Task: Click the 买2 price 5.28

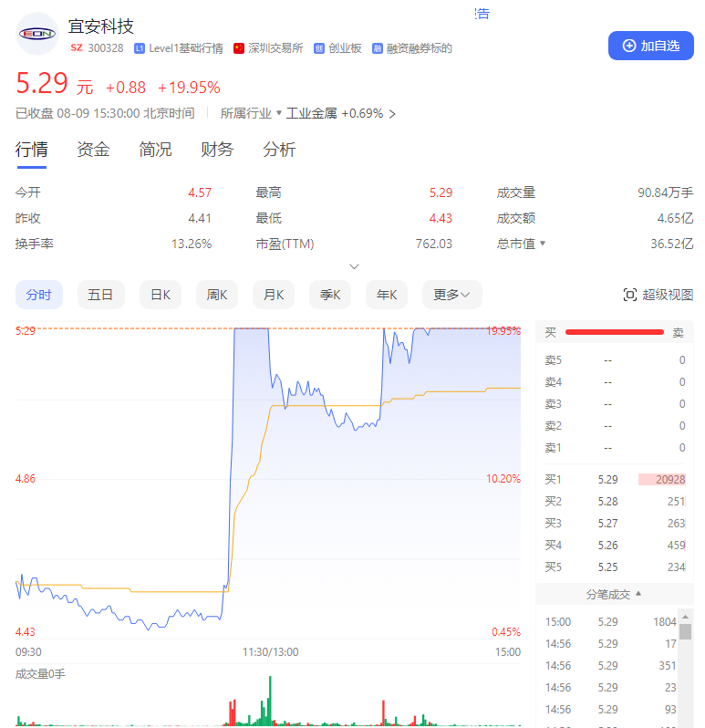Action: [x=607, y=502]
